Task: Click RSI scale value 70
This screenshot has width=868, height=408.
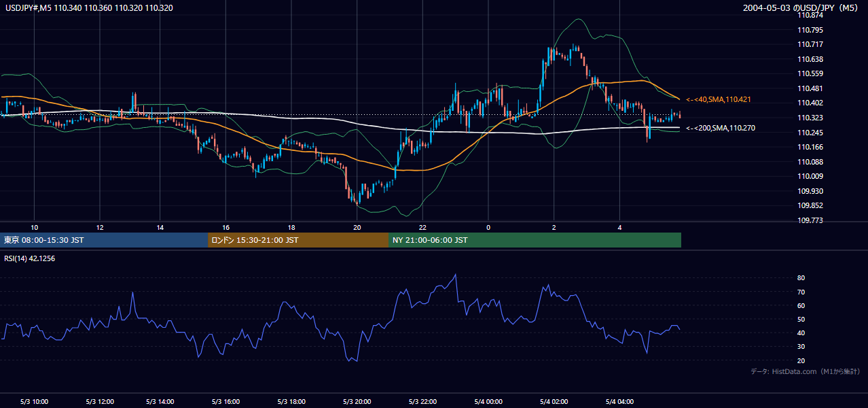Action: (801, 292)
